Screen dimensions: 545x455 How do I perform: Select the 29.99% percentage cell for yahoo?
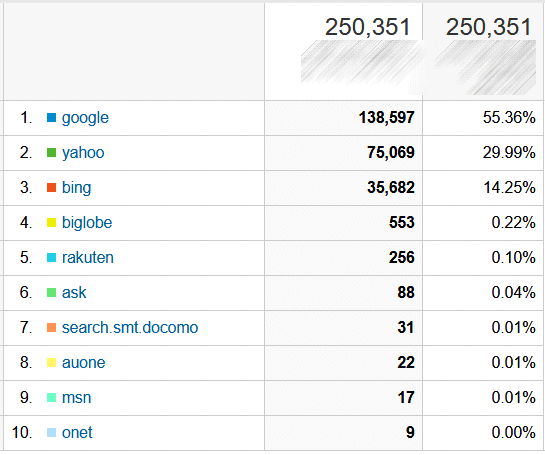[483, 153]
